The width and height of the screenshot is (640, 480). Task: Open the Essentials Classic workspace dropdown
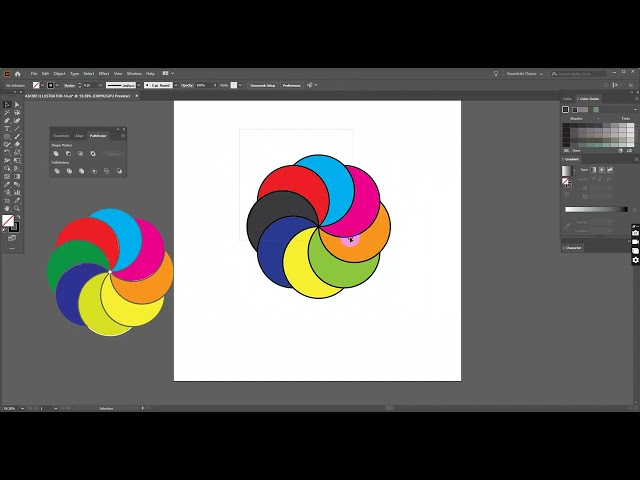tap(524, 74)
